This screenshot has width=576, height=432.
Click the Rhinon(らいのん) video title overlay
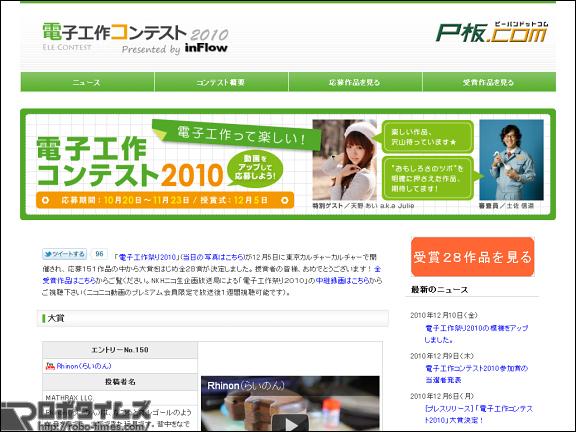pos(246,386)
